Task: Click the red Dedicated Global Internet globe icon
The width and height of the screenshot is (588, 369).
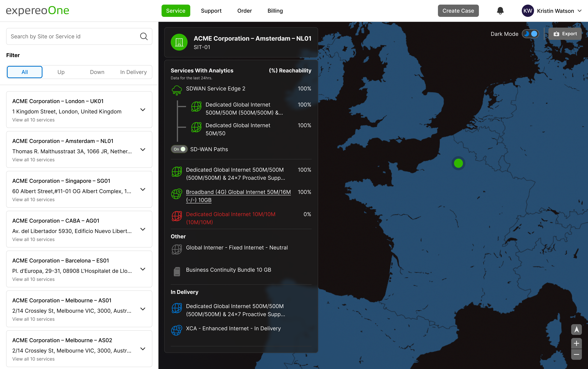Action: coord(177,216)
